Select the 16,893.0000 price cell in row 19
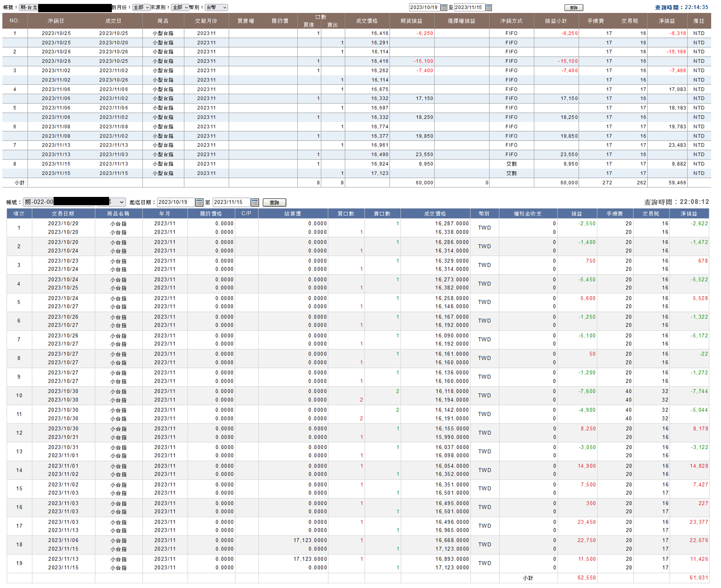The height and width of the screenshot is (588, 721). click(x=452, y=559)
